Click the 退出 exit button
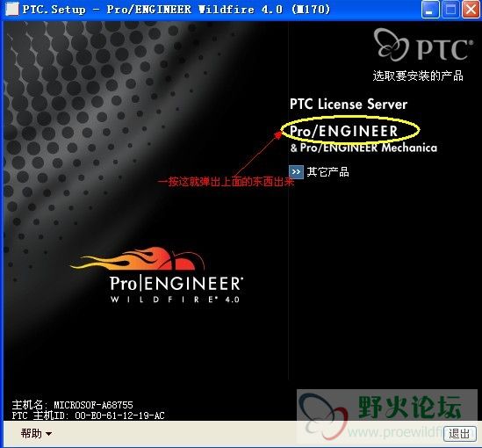482x448 pixels. [459, 434]
